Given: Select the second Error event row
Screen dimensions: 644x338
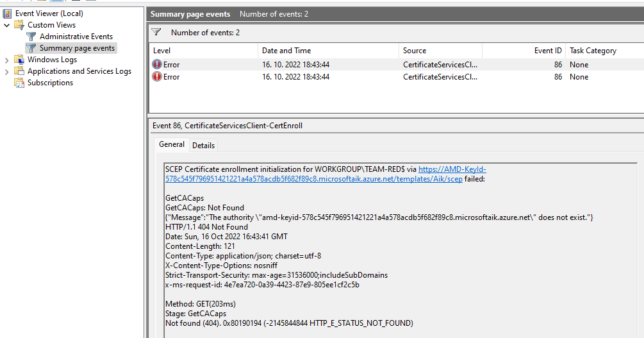Looking at the screenshot, I should pos(397,77).
